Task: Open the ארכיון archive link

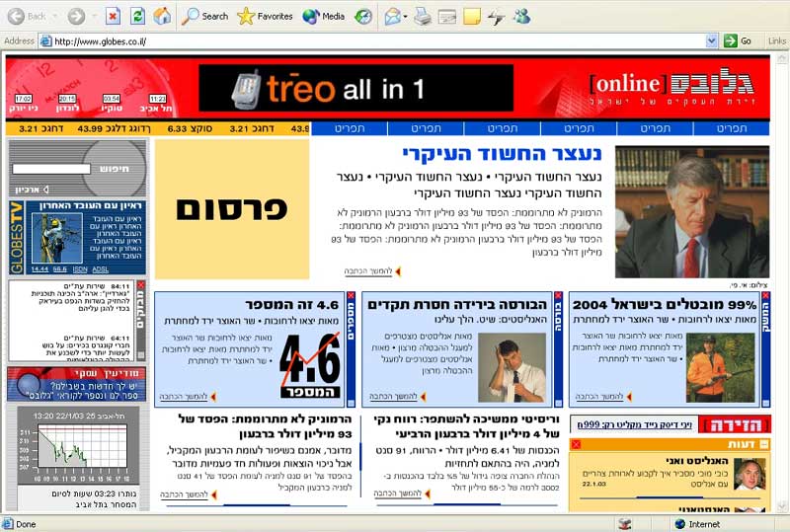Action: point(32,190)
